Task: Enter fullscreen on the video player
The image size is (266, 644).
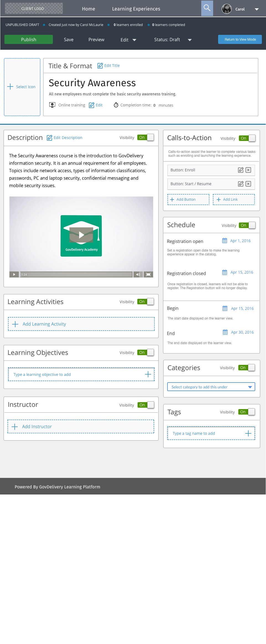Action: [x=148, y=274]
